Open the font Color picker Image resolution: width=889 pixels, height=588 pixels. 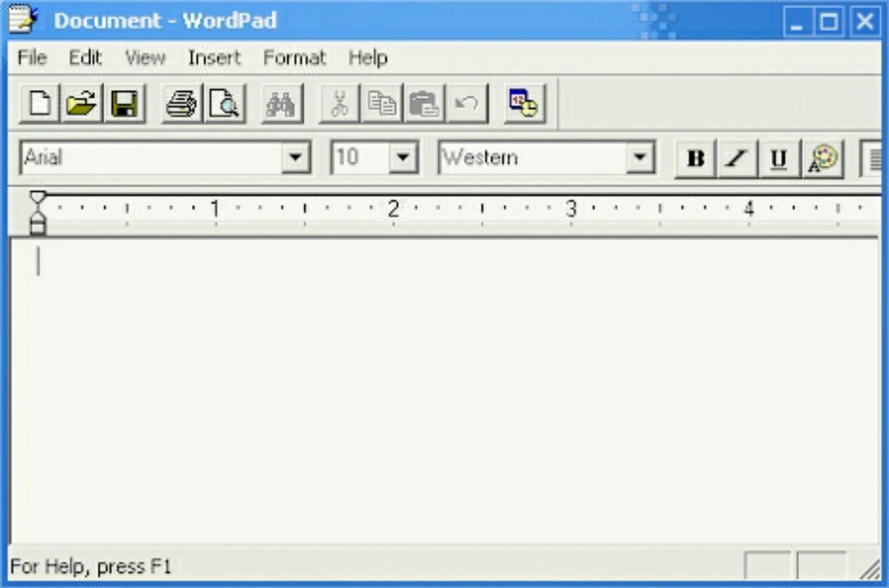click(822, 158)
